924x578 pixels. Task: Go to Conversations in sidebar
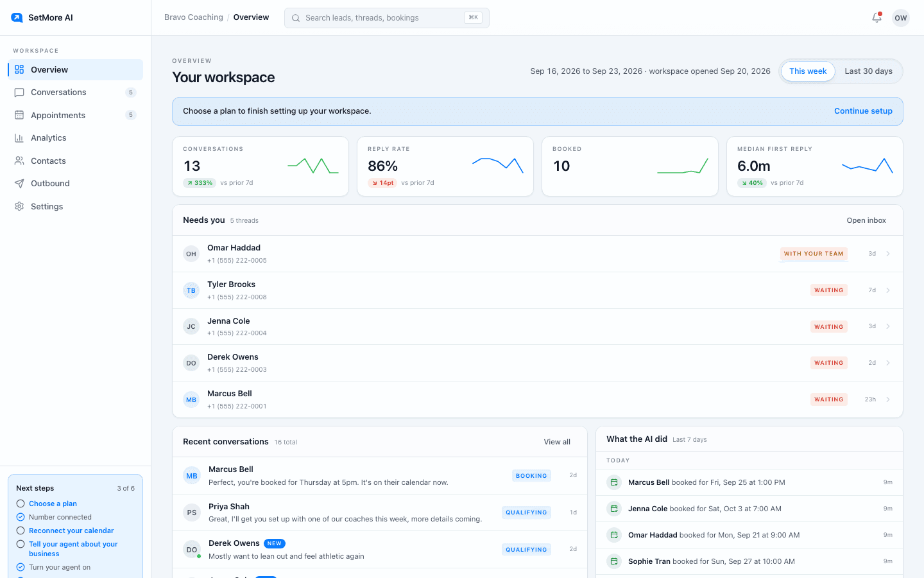pyautogui.click(x=76, y=92)
